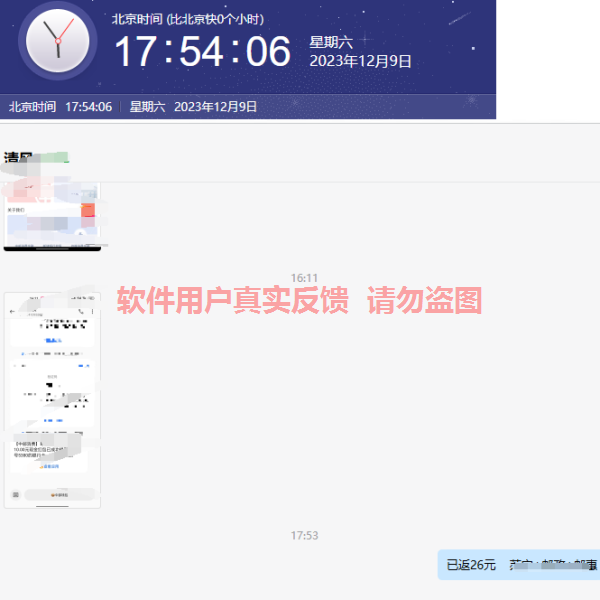Screen dimensions: 600x600
Task: Click 17:54:06 in the lower status strip
Action: (x=89, y=107)
